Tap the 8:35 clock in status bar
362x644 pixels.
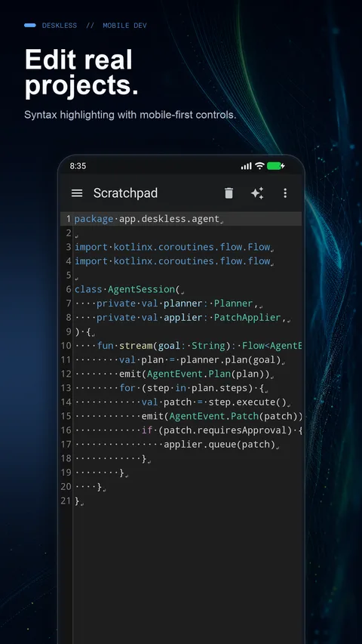pyautogui.click(x=78, y=166)
